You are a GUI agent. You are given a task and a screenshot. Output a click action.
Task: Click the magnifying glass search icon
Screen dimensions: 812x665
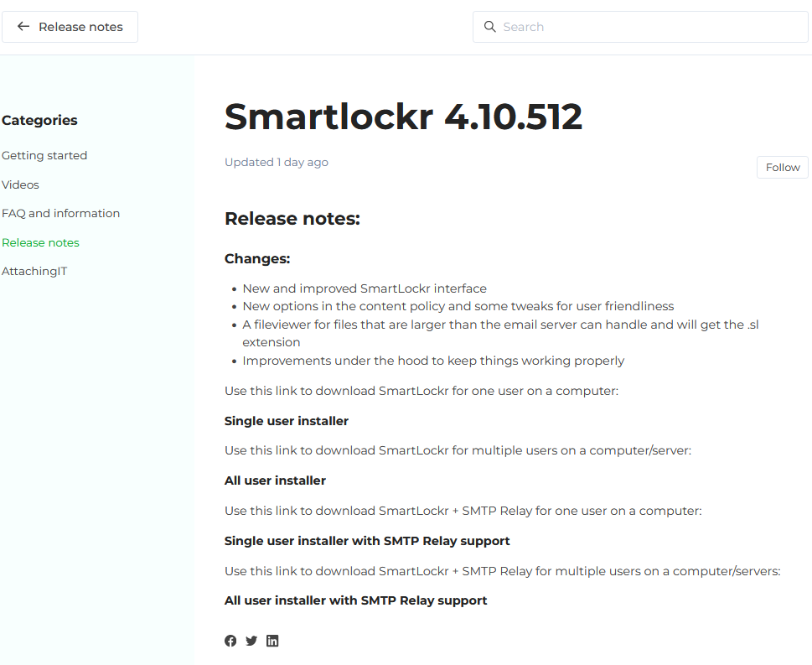(x=489, y=27)
